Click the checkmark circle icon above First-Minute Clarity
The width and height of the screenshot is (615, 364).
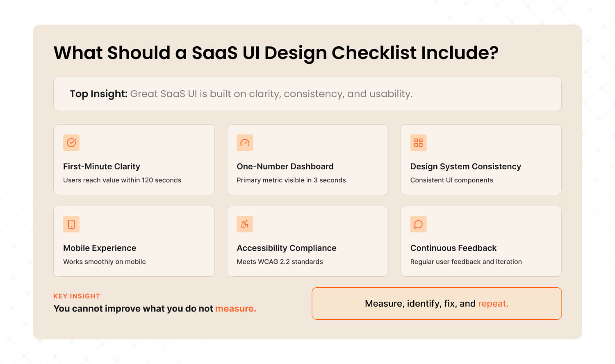point(71,143)
